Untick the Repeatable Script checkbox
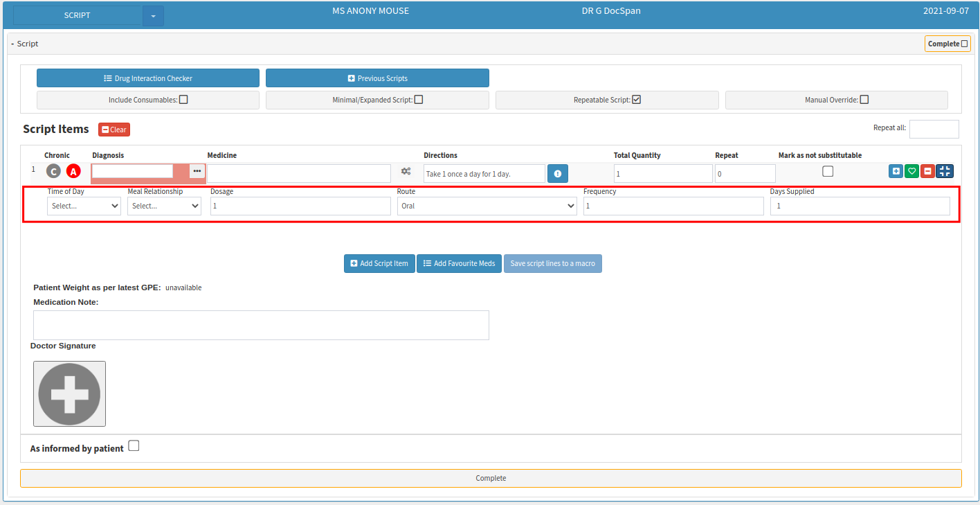This screenshot has width=980, height=505. (x=637, y=100)
